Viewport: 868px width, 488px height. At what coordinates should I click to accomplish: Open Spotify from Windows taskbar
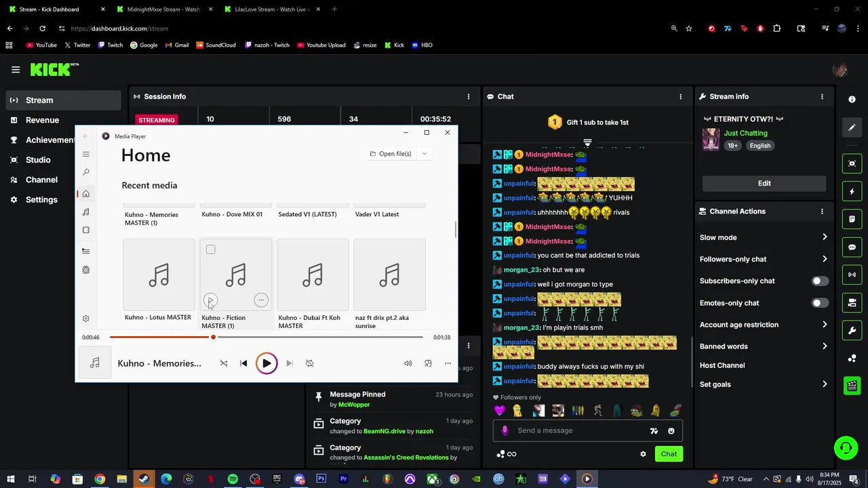click(x=233, y=479)
